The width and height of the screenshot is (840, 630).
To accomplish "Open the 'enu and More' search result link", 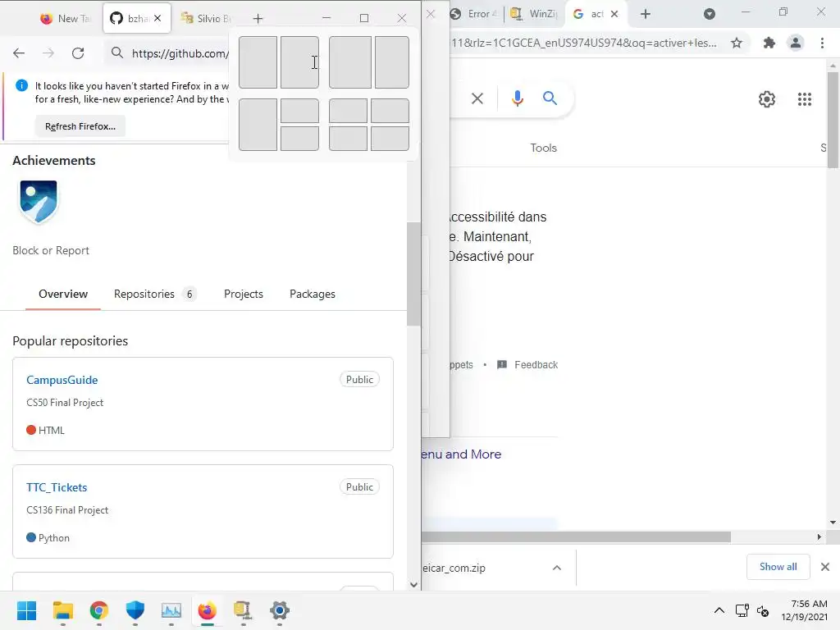I will click(461, 454).
